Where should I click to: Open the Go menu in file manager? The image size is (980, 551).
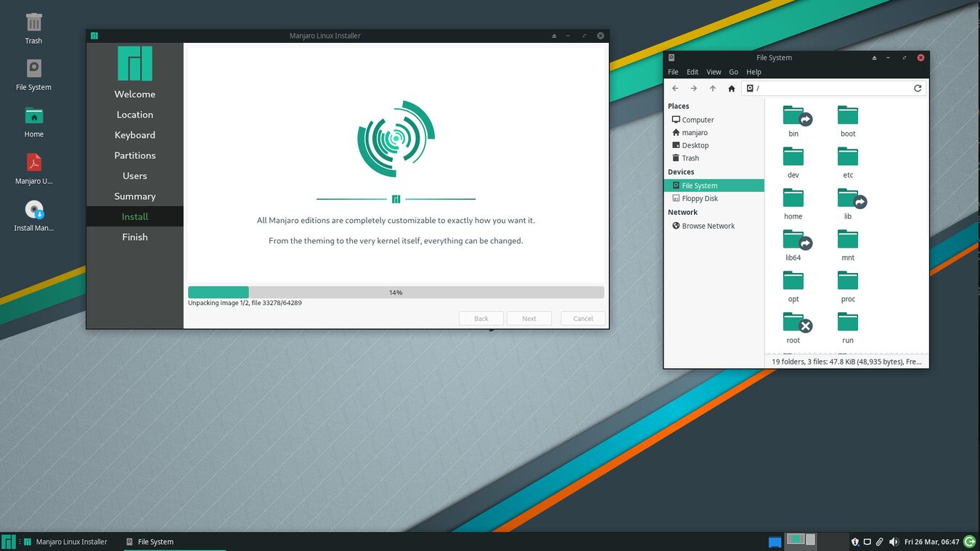click(733, 72)
